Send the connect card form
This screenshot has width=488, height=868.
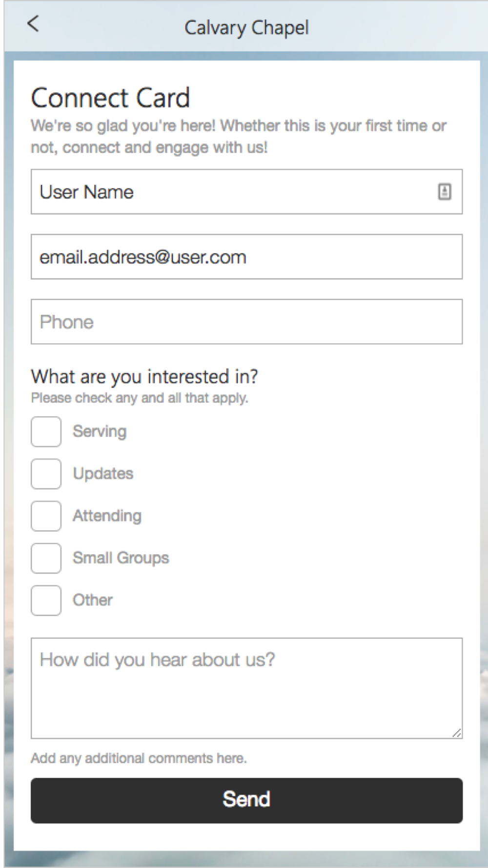pos(246,801)
